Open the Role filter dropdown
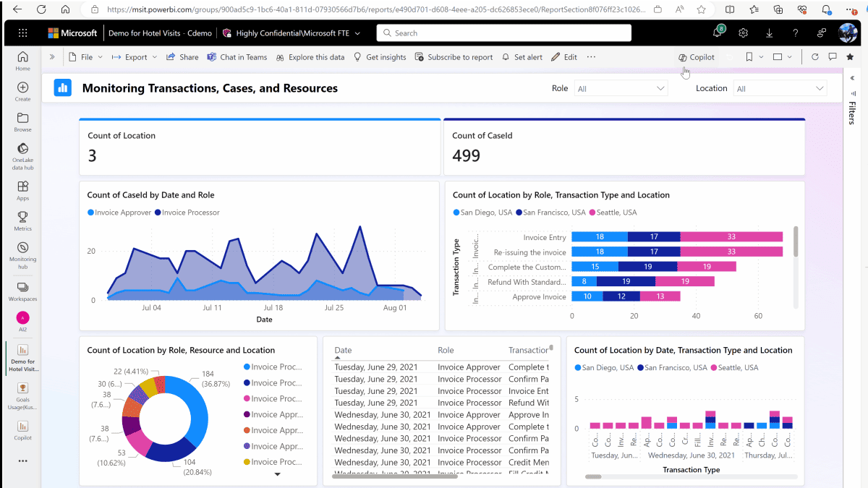This screenshot has width=868, height=488. click(x=620, y=87)
